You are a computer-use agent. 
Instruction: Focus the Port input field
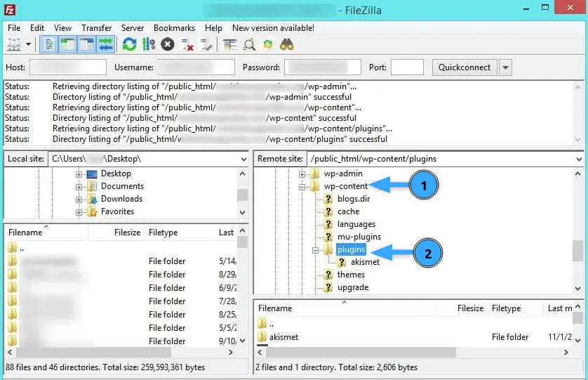[407, 67]
